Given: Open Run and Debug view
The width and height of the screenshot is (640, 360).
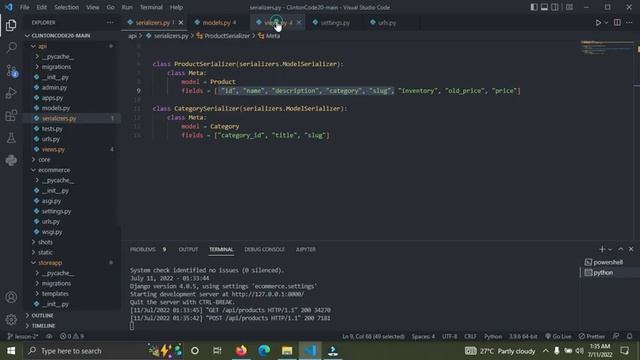Looking at the screenshot, I should pyautogui.click(x=11, y=93).
